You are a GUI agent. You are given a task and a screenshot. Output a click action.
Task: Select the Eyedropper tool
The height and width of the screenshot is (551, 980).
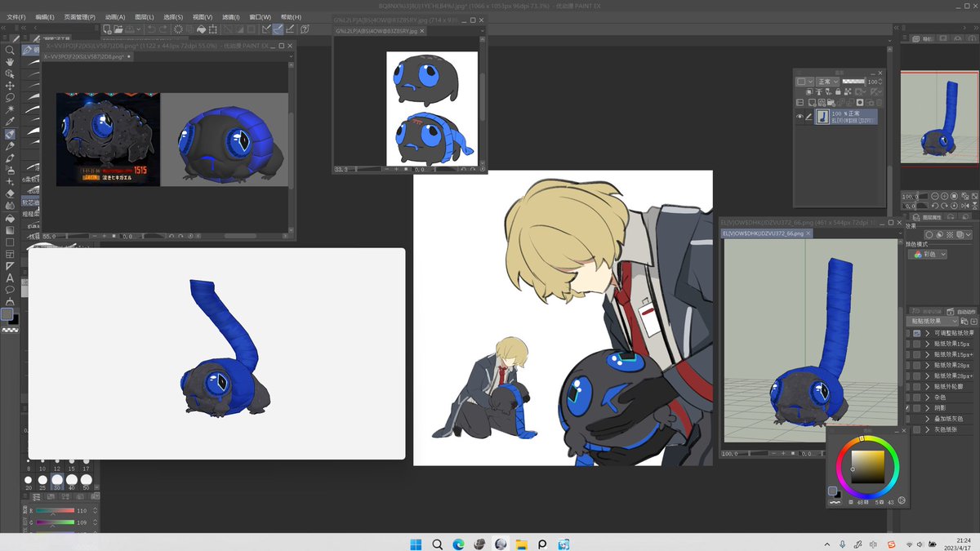click(x=10, y=122)
